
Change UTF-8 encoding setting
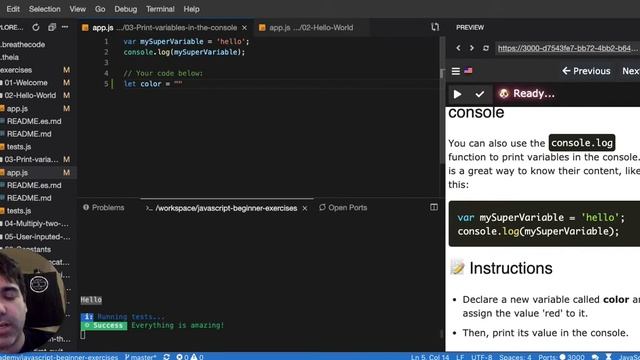(x=482, y=357)
